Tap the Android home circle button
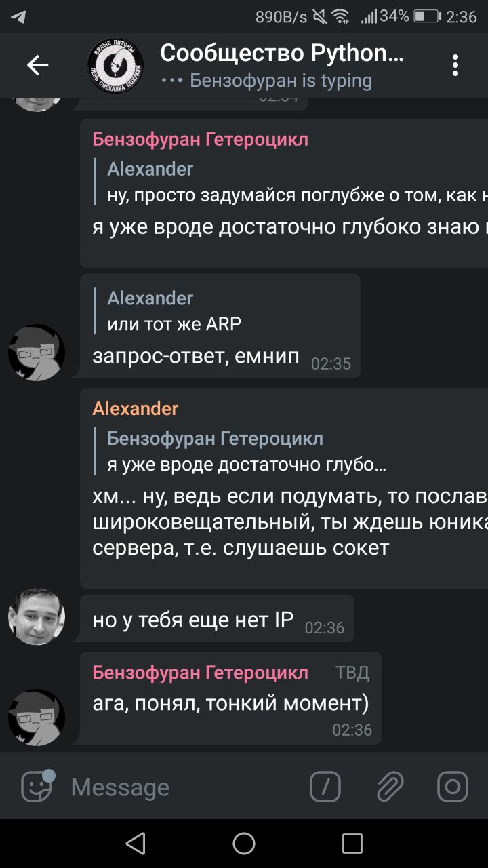 tap(244, 844)
